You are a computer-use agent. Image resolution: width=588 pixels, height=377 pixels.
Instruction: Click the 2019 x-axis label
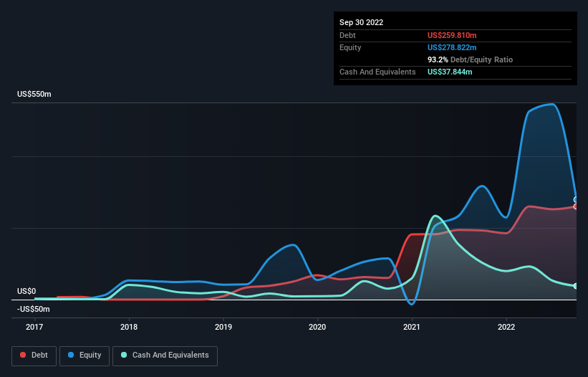[x=223, y=327]
